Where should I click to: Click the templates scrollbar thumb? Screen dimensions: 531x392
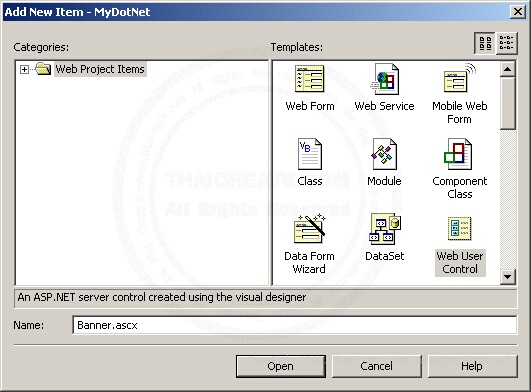pos(507,103)
